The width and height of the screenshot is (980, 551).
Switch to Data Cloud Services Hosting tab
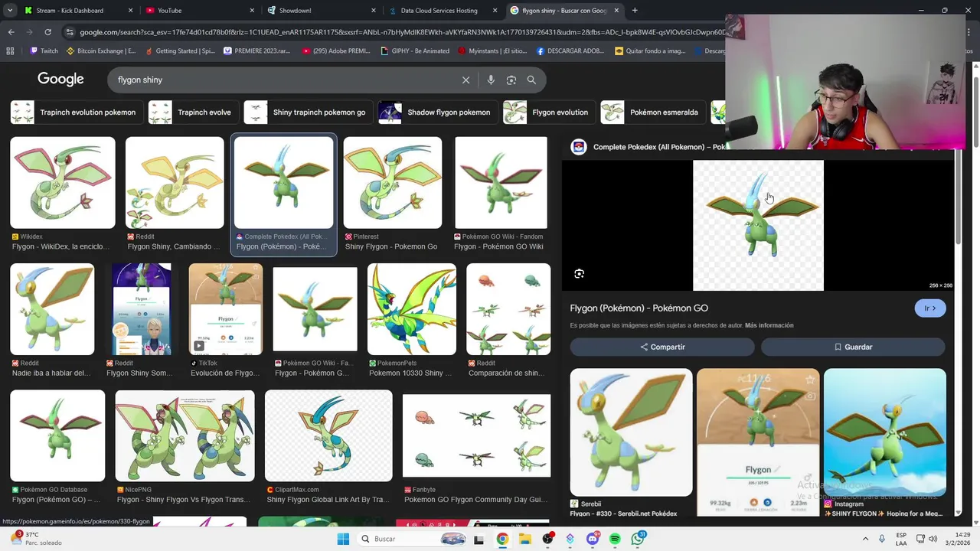pos(443,11)
